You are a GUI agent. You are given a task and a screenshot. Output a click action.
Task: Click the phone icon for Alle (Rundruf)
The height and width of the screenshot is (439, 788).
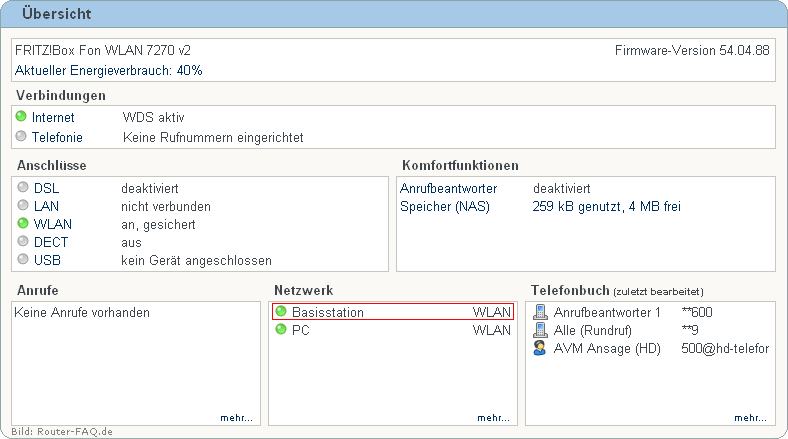540,330
